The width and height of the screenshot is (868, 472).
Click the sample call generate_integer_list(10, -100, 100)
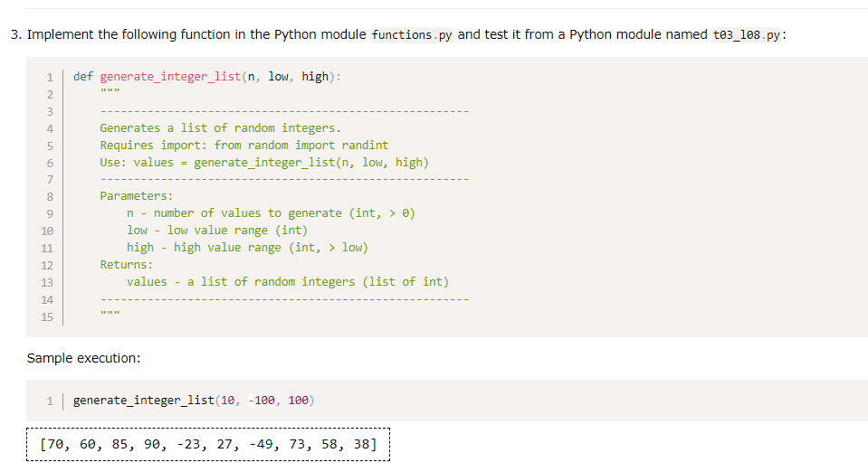tap(194, 400)
